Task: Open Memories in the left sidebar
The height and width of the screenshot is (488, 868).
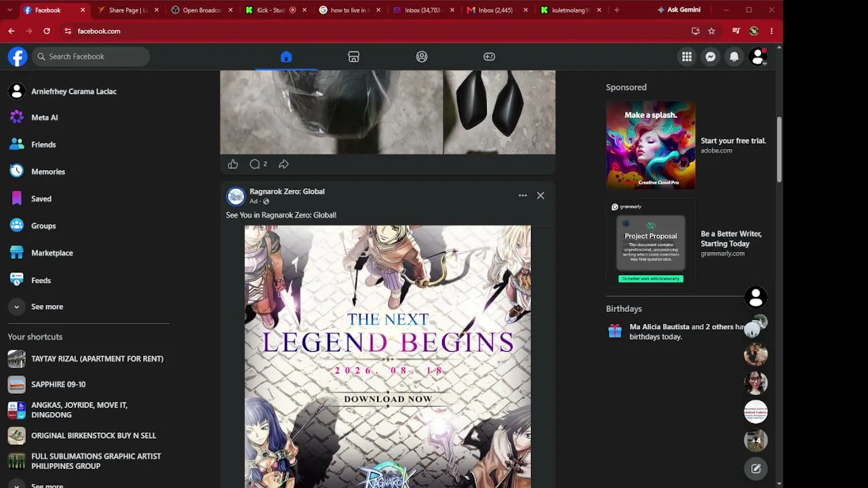Action: 88,171
